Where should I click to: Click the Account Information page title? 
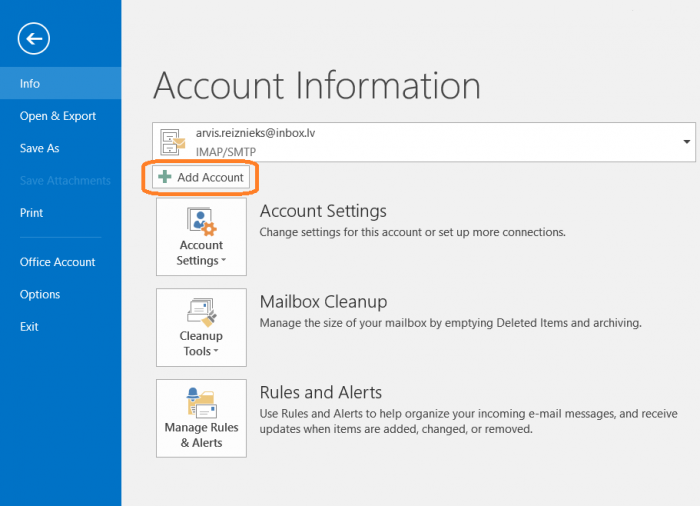317,86
